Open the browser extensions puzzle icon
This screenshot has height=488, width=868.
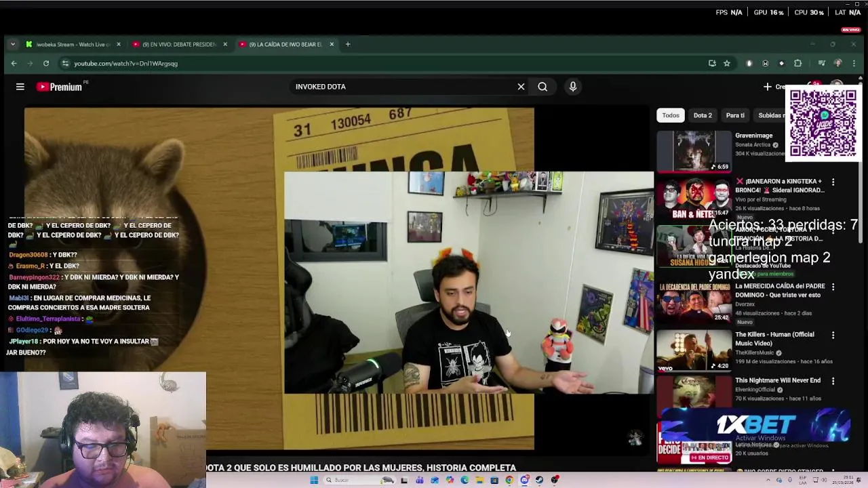click(798, 63)
